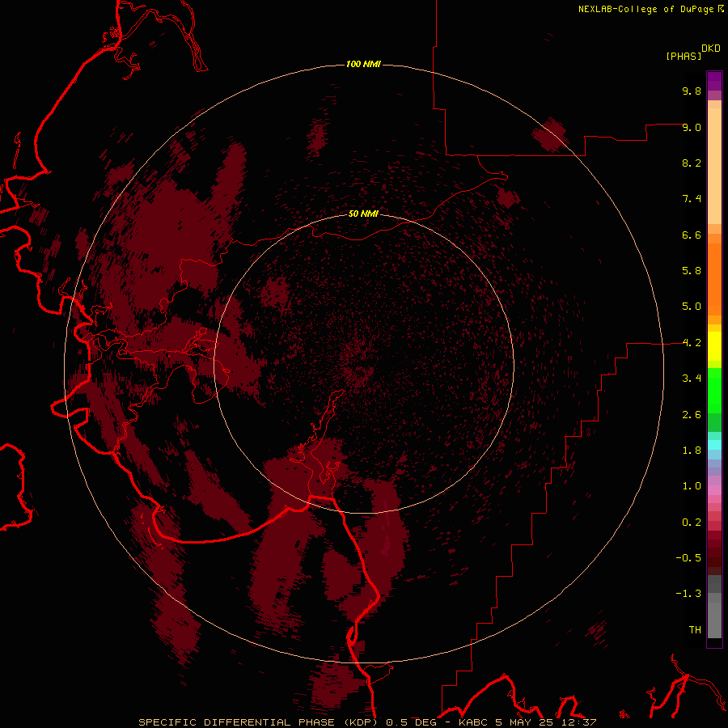Click the 8.2 scale value
Image resolution: width=728 pixels, height=728 pixels.
point(692,163)
